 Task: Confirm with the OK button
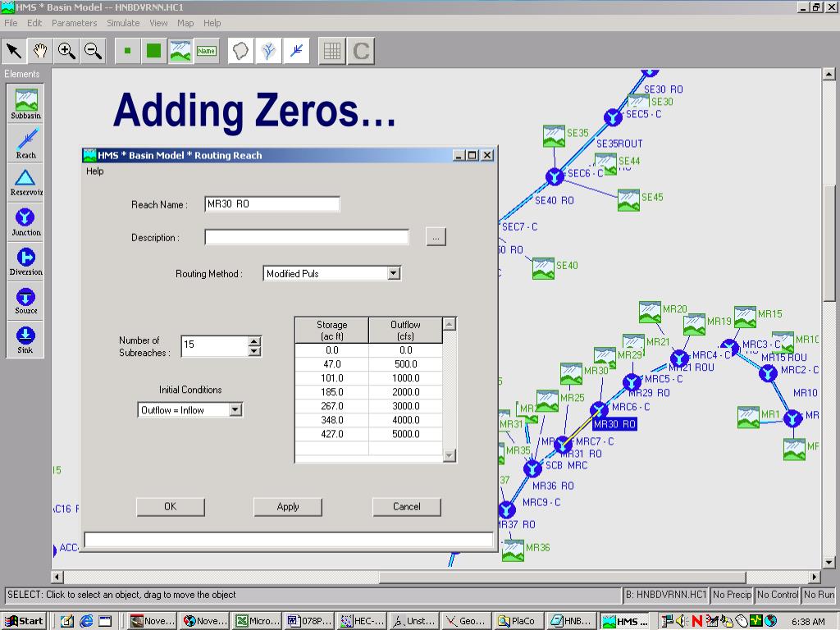pyautogui.click(x=171, y=507)
